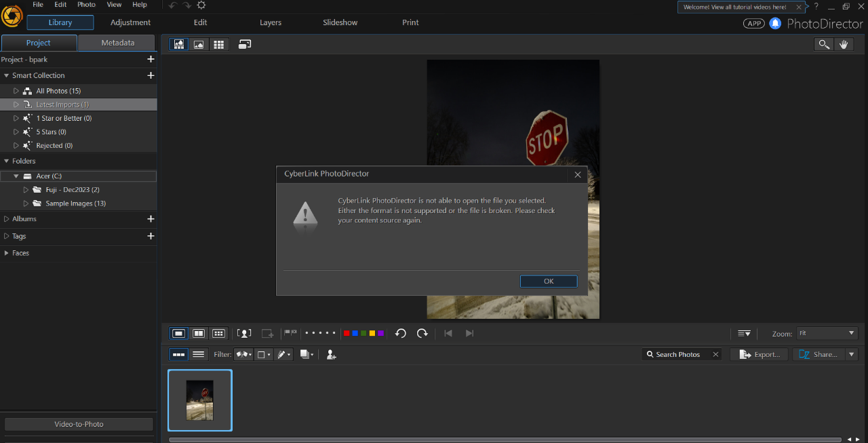Select the hand pan tool
This screenshot has width=868, height=443.
844,44
